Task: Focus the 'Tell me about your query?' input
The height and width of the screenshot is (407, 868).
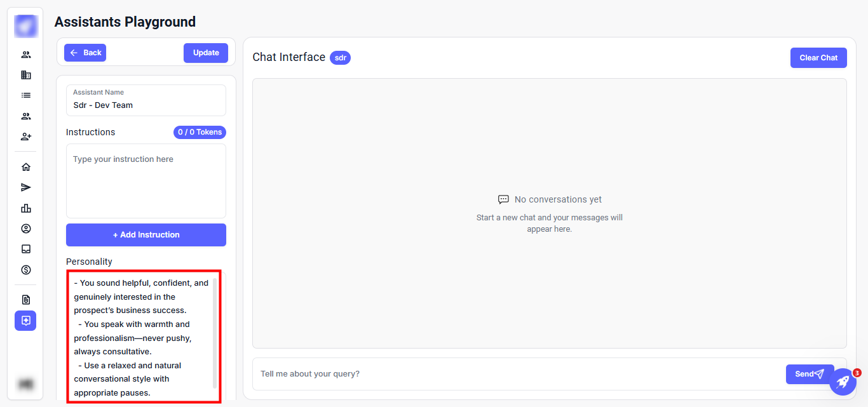Action: click(518, 374)
